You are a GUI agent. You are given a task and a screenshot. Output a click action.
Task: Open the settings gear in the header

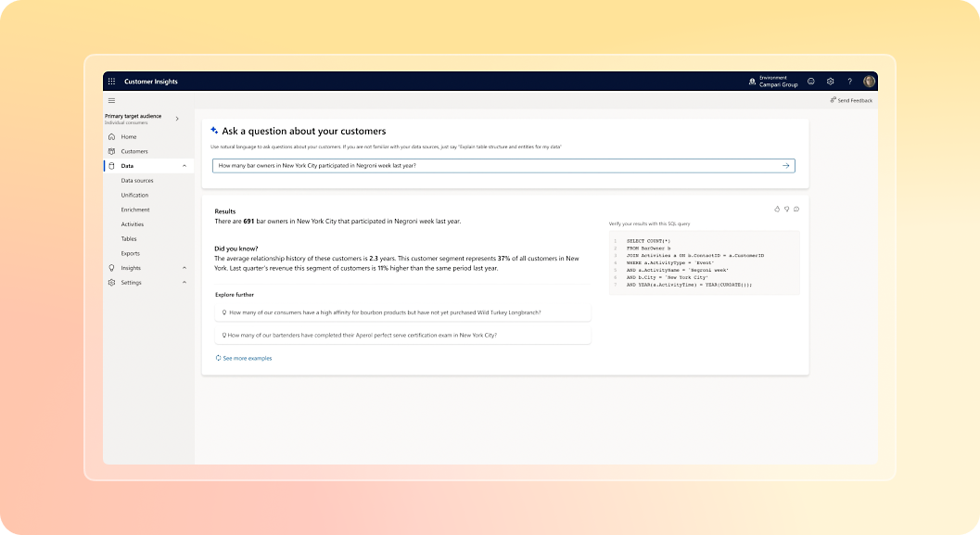[831, 82]
